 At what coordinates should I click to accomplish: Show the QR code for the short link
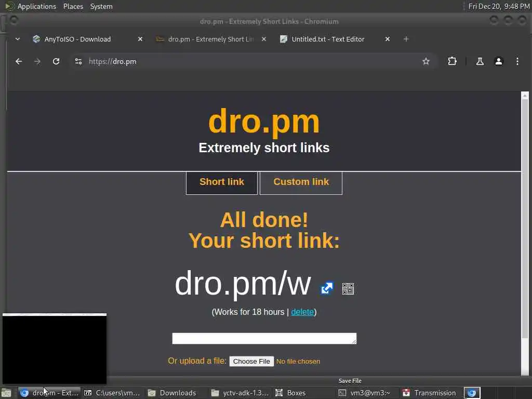point(348,289)
